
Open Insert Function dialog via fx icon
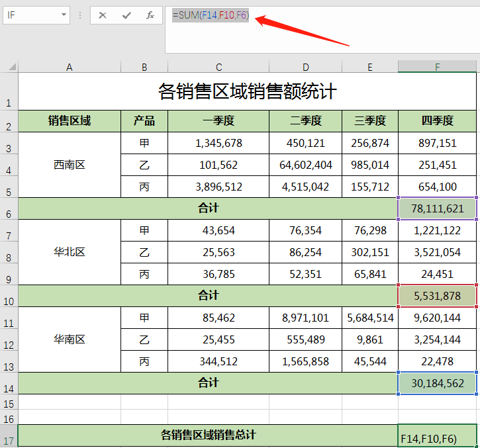tap(150, 15)
